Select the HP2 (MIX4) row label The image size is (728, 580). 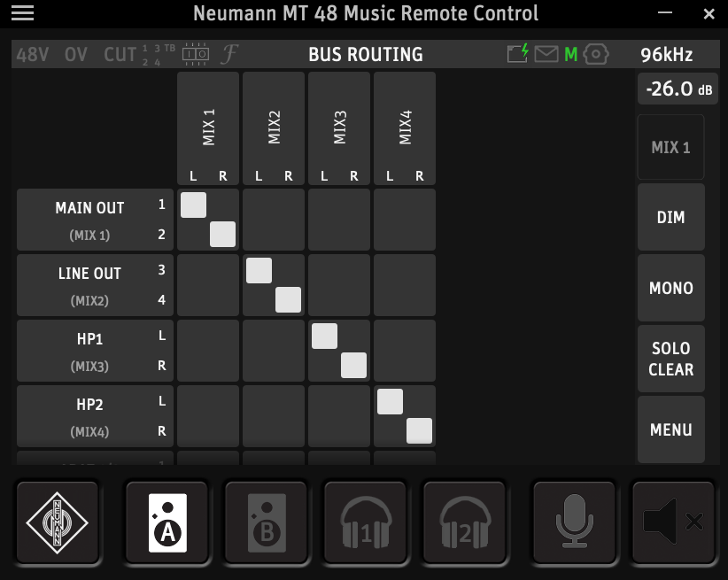point(95,416)
